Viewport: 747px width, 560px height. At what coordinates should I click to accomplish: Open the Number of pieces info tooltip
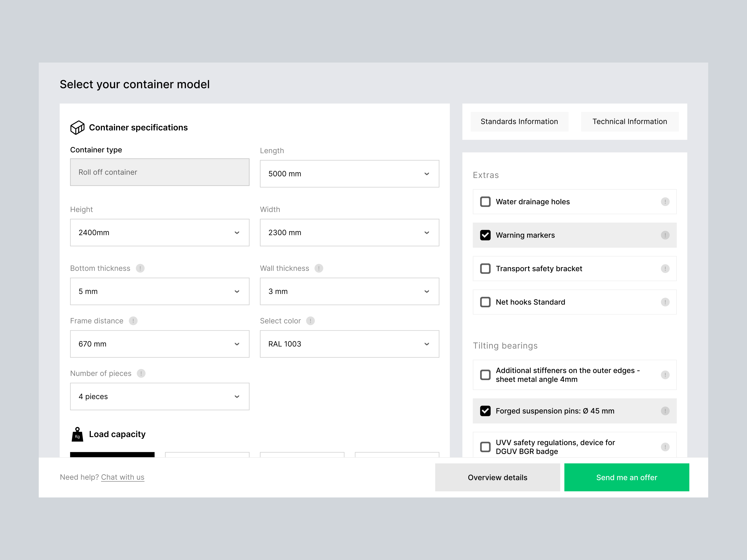point(141,373)
